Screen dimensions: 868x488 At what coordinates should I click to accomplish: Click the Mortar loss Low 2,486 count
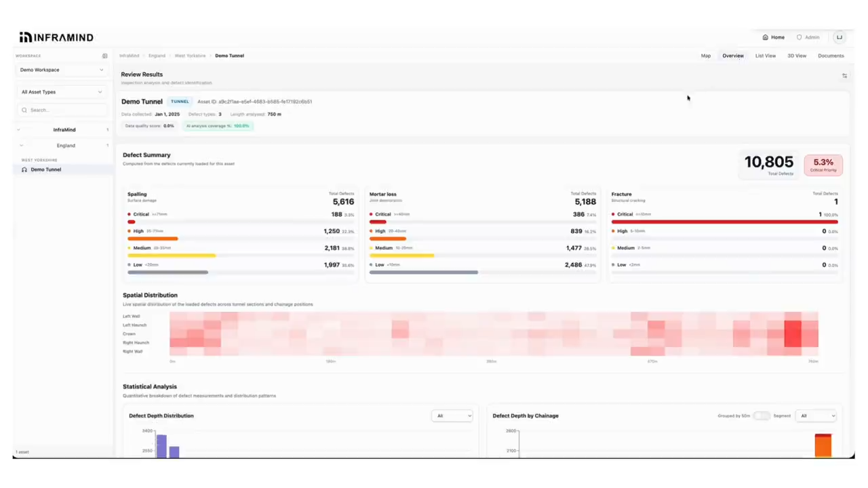pyautogui.click(x=573, y=265)
